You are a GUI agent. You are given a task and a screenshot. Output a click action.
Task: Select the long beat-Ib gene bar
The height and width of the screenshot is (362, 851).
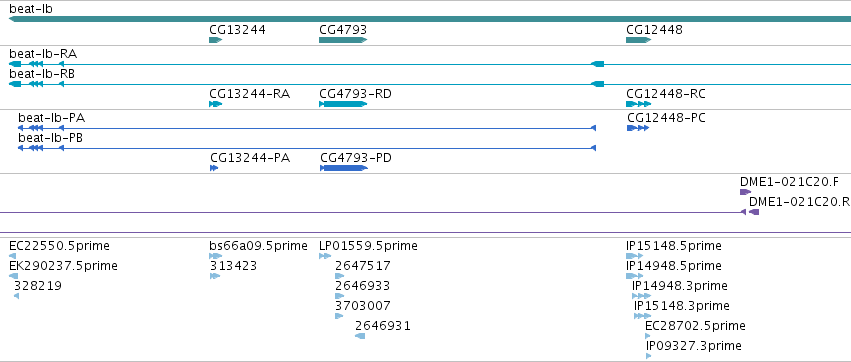tap(430, 19)
